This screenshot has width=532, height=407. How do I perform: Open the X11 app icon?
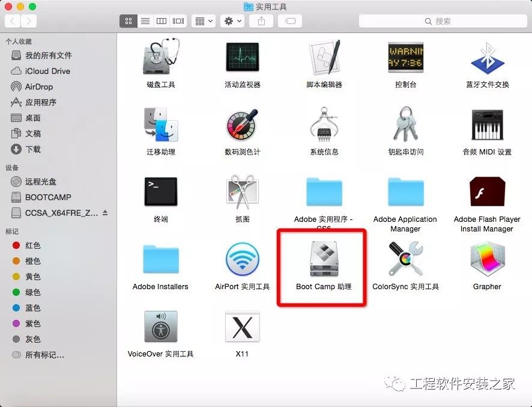pyautogui.click(x=242, y=326)
